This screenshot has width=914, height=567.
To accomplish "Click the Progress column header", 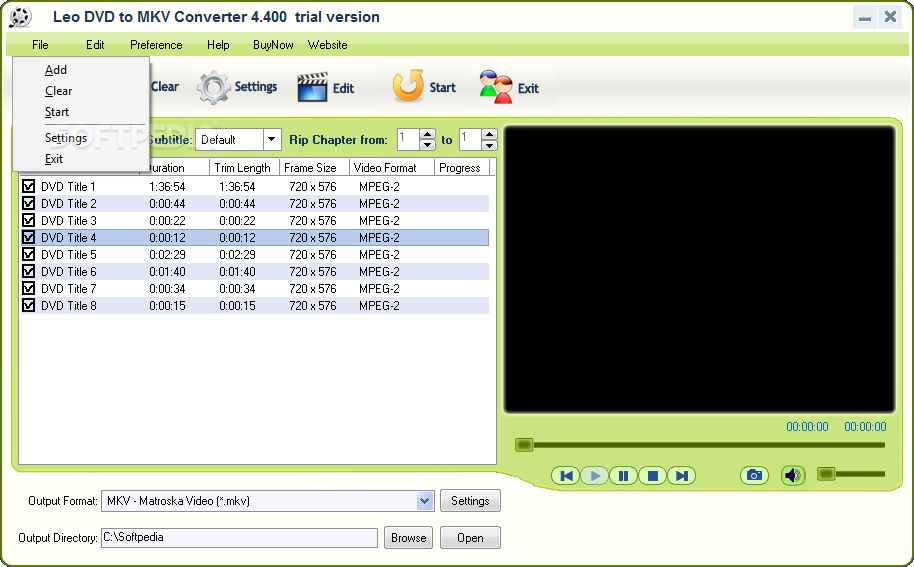I will pos(462,168).
